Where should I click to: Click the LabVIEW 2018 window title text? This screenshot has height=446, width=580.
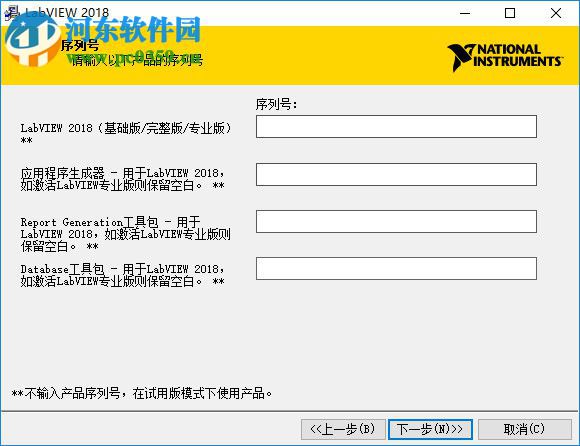click(x=67, y=13)
